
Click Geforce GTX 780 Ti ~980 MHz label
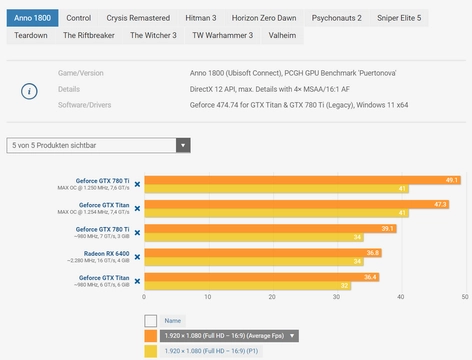click(102, 229)
